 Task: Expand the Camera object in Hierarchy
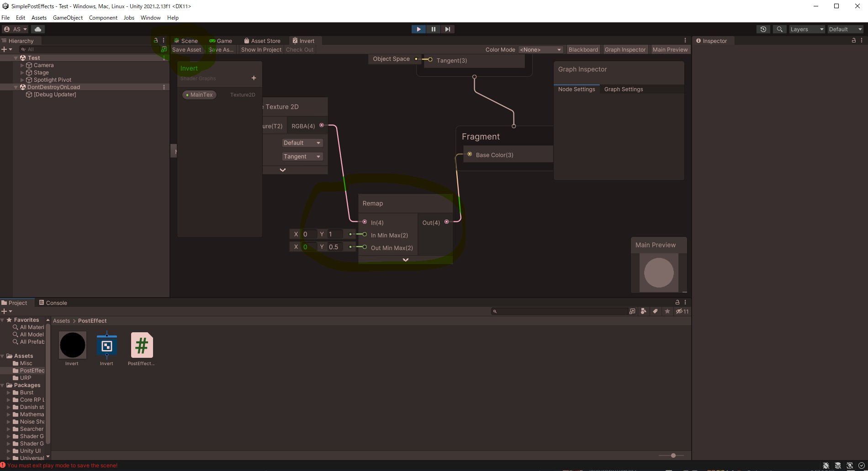[x=22, y=65]
